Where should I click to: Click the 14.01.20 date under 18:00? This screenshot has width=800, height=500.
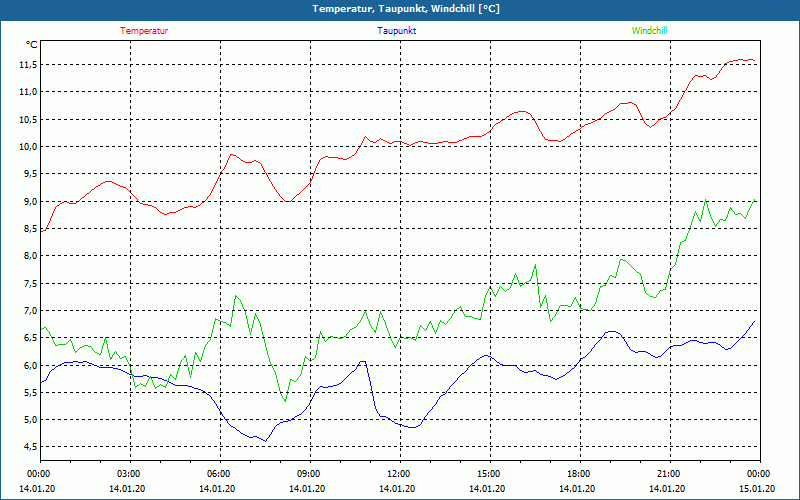coord(578,489)
